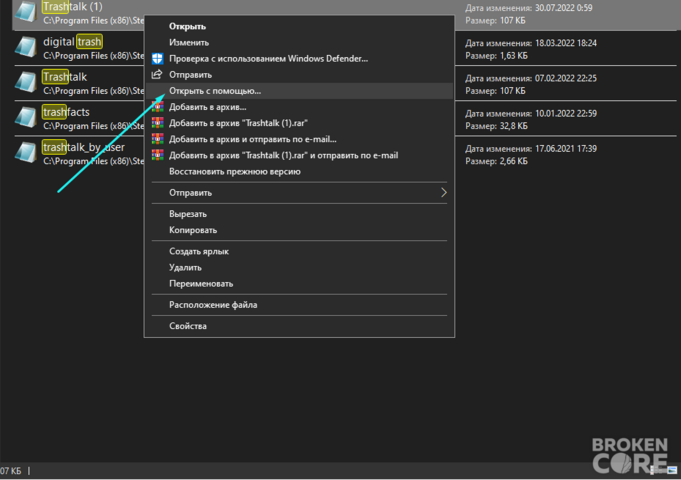Click the chevron arrow of the Отправить submenu

coord(443,192)
